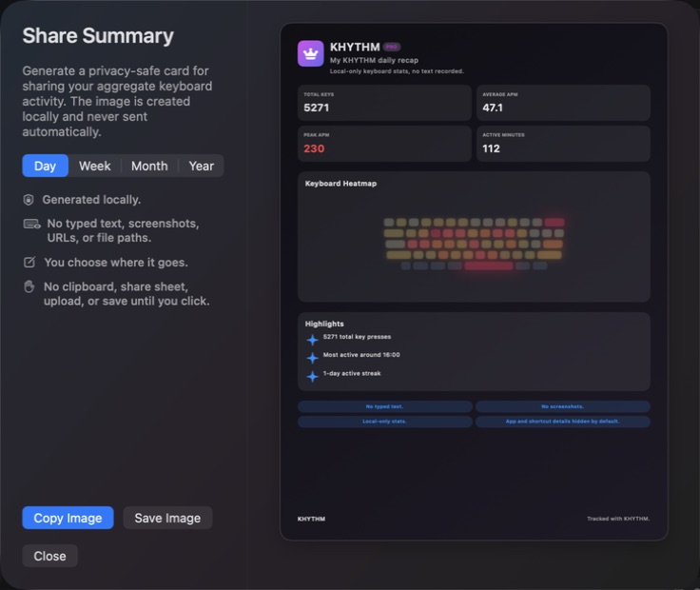This screenshot has height=590, width=700.
Task: Click the PRO badge next to KHYTHM
Action: tap(392, 47)
